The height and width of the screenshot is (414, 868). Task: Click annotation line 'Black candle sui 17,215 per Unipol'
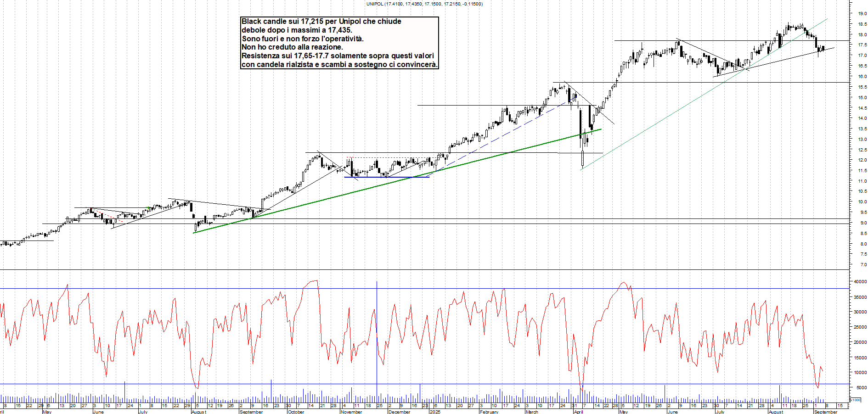click(x=302, y=21)
